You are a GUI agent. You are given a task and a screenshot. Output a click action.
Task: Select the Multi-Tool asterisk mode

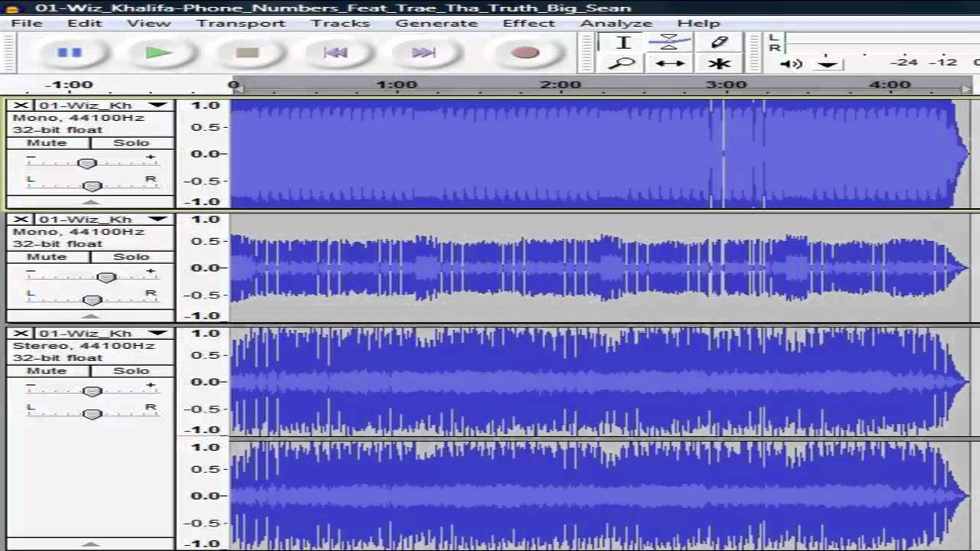[x=718, y=64]
